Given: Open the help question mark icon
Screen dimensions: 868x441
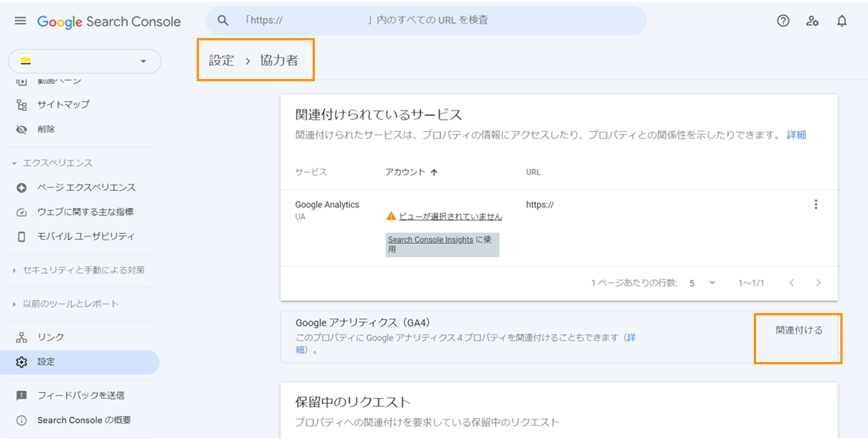Looking at the screenshot, I should coord(783,21).
